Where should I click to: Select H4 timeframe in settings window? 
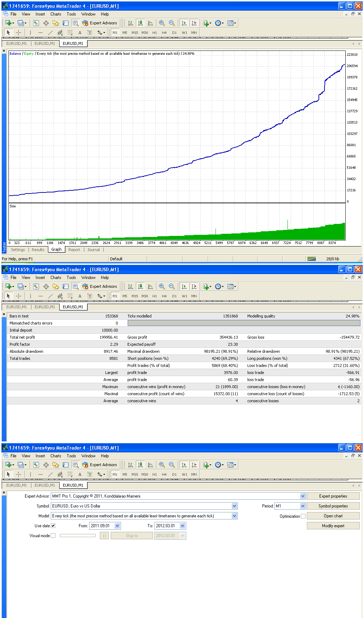[x=164, y=474]
